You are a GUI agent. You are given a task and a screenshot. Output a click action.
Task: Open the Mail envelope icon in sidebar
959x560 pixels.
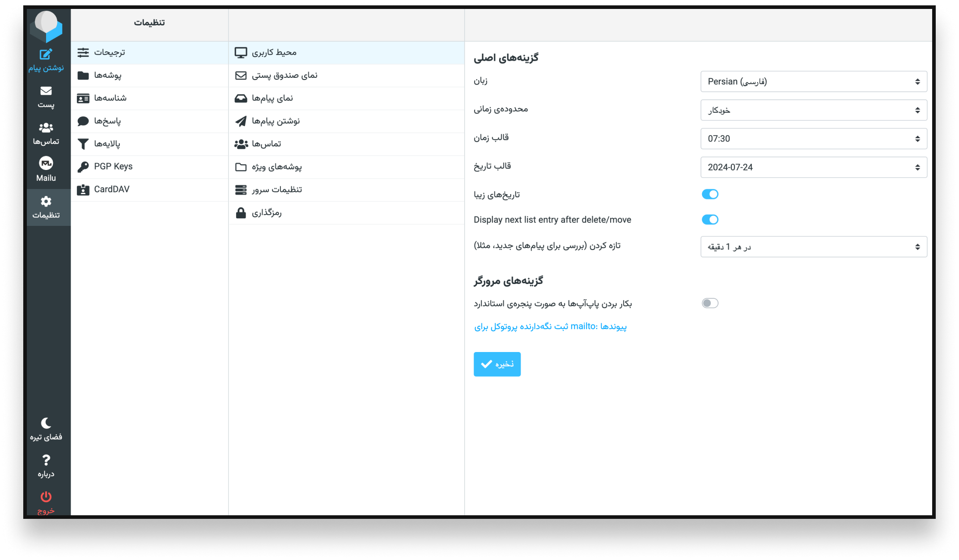point(46,91)
